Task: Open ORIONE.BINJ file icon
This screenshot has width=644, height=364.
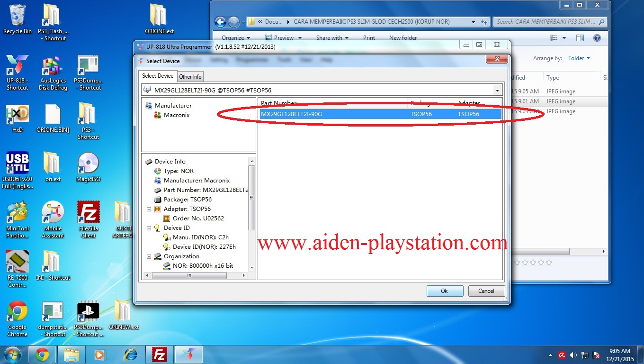Action: pos(53,118)
